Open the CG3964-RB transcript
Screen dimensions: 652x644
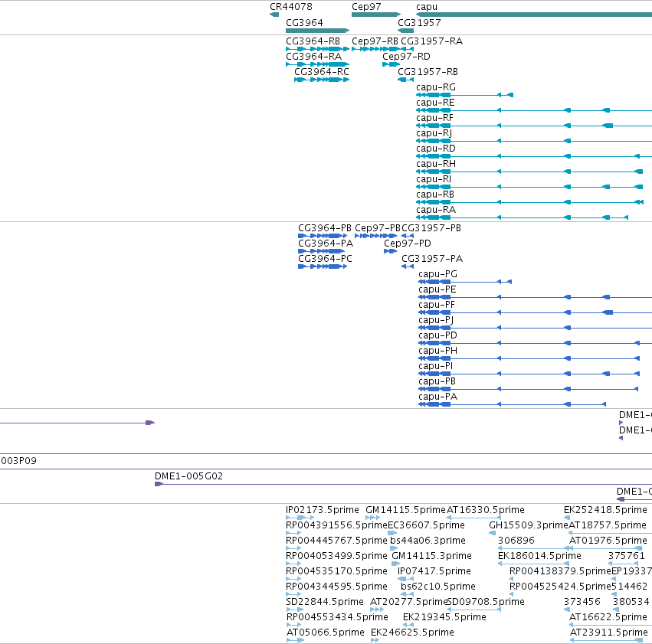coord(318,49)
